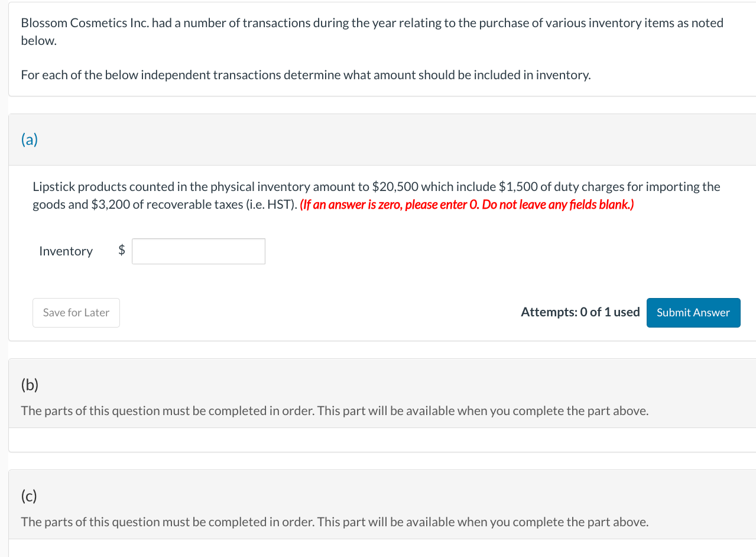The width and height of the screenshot is (756, 557).
Task: Click the instructions line about independent transactions
Action: [305, 75]
